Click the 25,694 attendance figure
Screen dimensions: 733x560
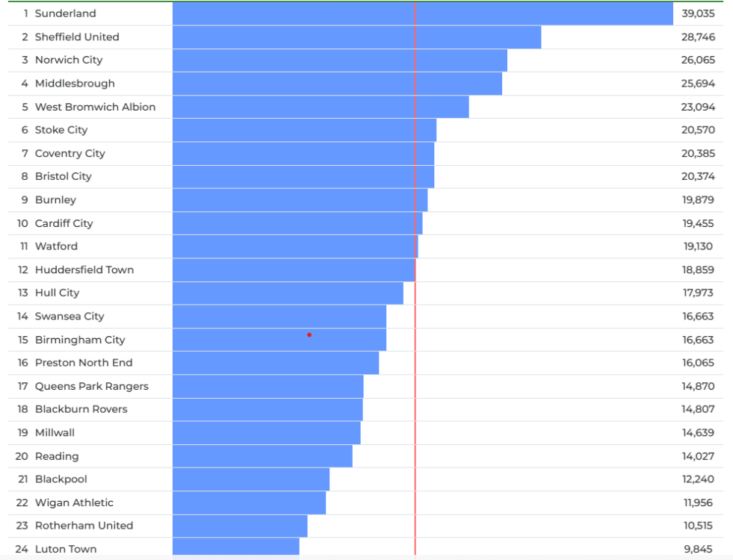tap(698, 84)
